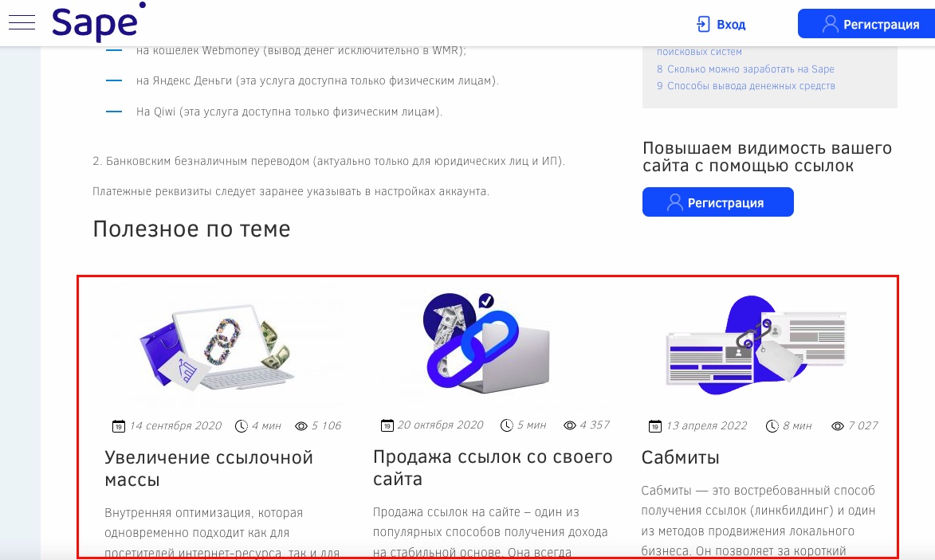
Task: Click eye views icon beside 5 106
Action: tap(301, 426)
